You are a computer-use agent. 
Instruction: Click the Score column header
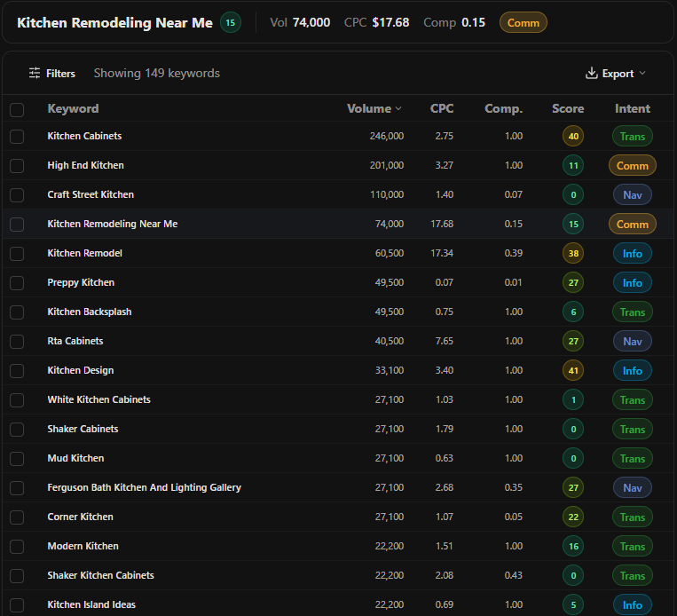coord(568,108)
